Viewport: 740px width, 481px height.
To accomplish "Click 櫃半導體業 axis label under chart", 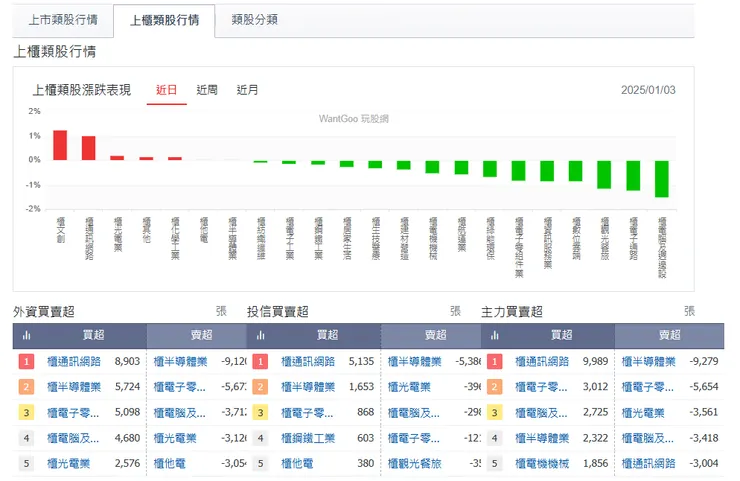I will tap(233, 238).
